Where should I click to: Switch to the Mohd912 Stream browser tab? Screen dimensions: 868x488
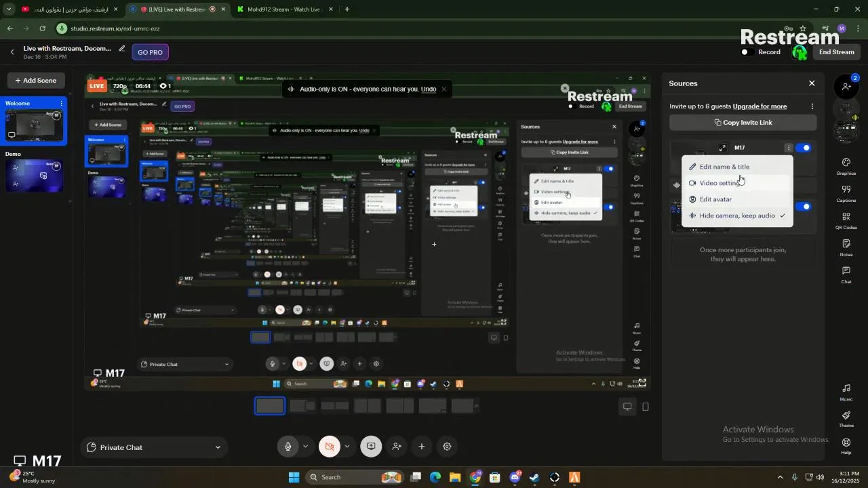[x=283, y=9]
